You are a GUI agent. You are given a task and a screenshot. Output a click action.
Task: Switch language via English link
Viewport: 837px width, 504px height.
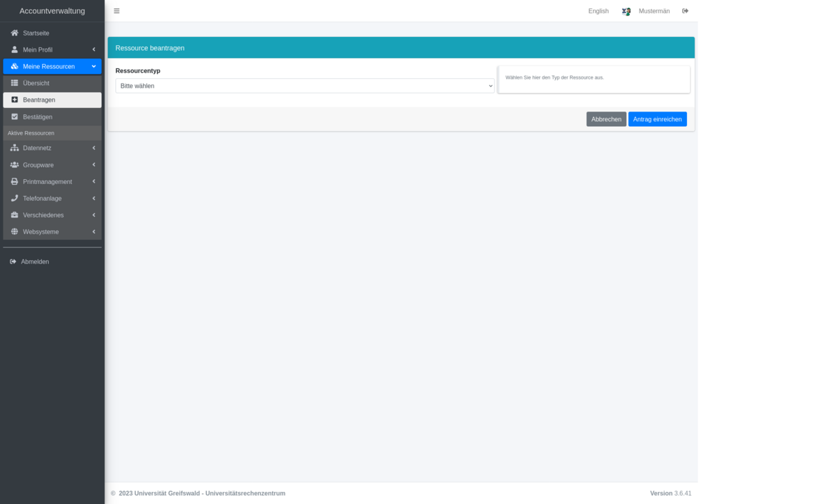point(598,11)
